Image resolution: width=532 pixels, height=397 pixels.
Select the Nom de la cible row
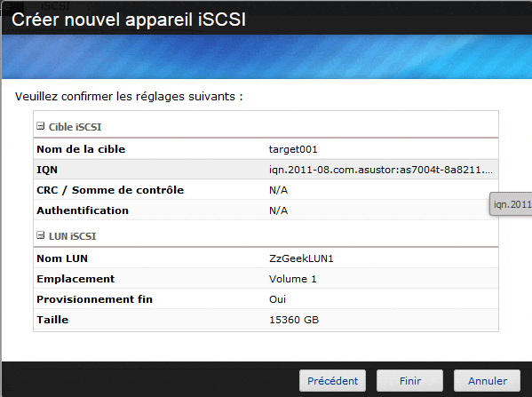[266, 149]
